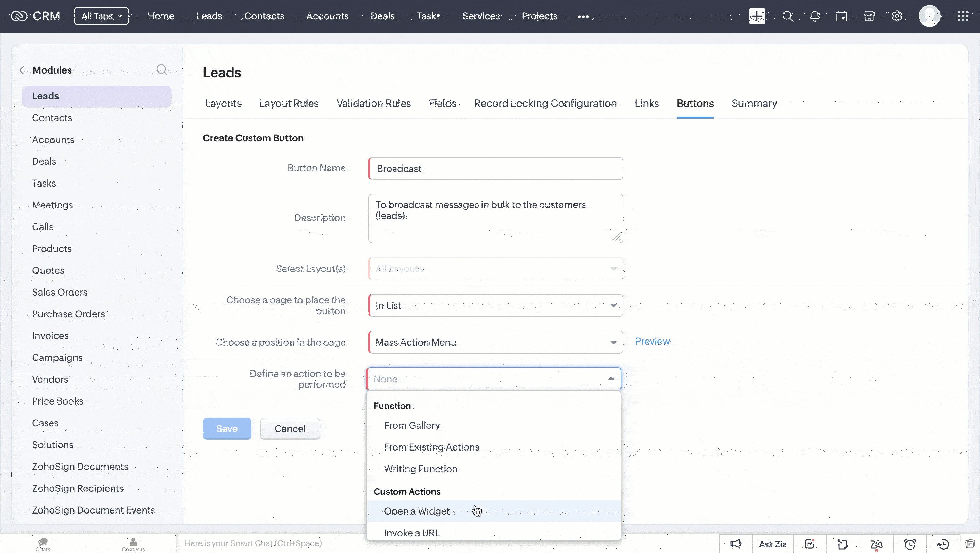Open the calendar icon in top bar
This screenshot has width=980, height=553.
[842, 16]
